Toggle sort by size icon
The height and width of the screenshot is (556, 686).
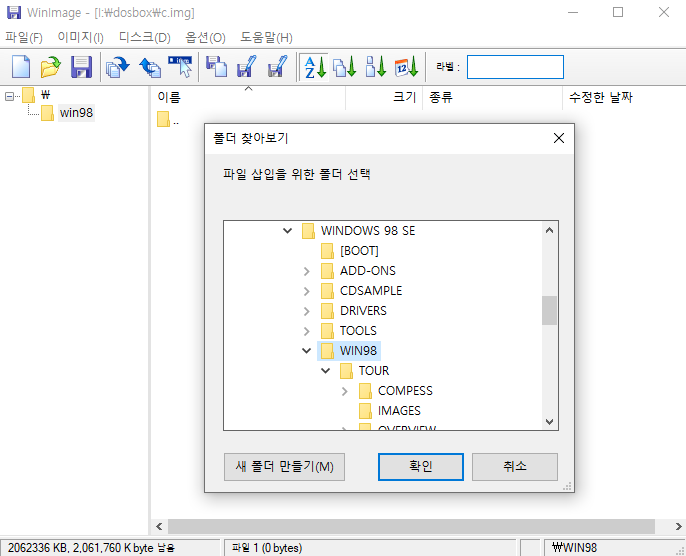(x=375, y=67)
